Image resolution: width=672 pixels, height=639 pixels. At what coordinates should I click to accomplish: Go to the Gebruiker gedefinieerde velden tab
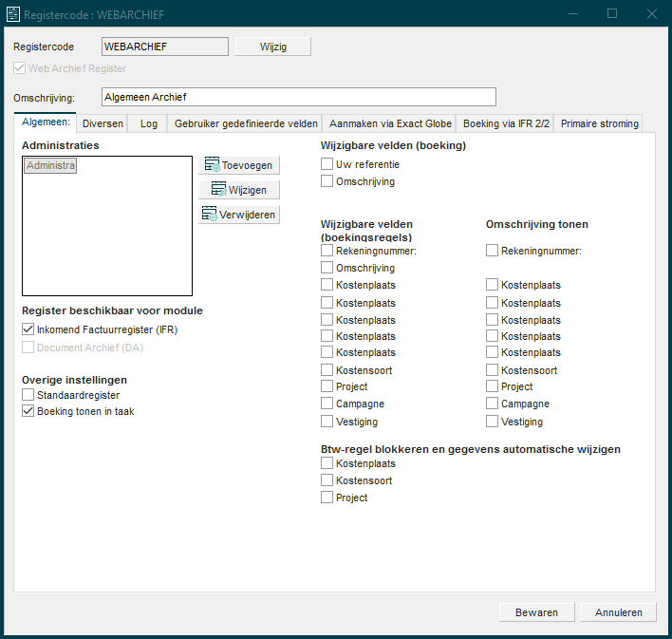click(x=246, y=123)
